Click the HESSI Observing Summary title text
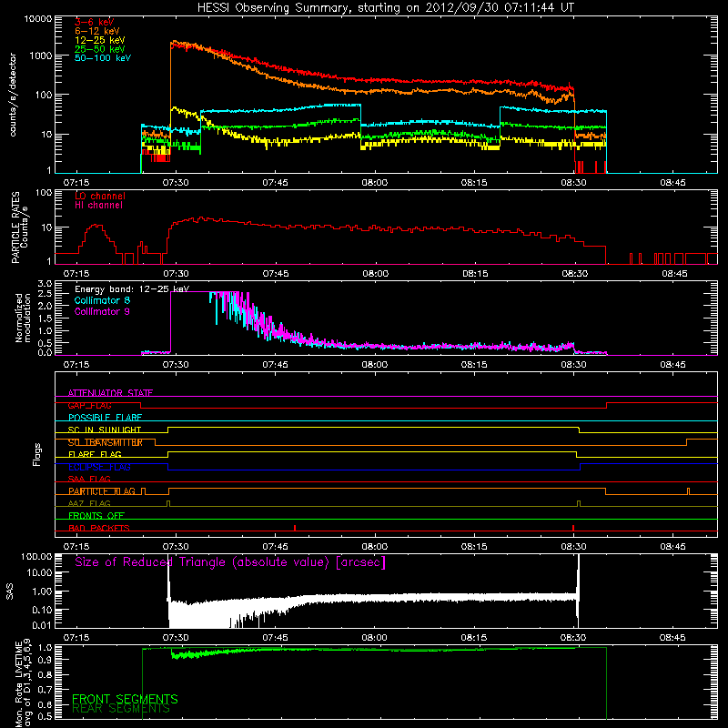 click(385, 8)
